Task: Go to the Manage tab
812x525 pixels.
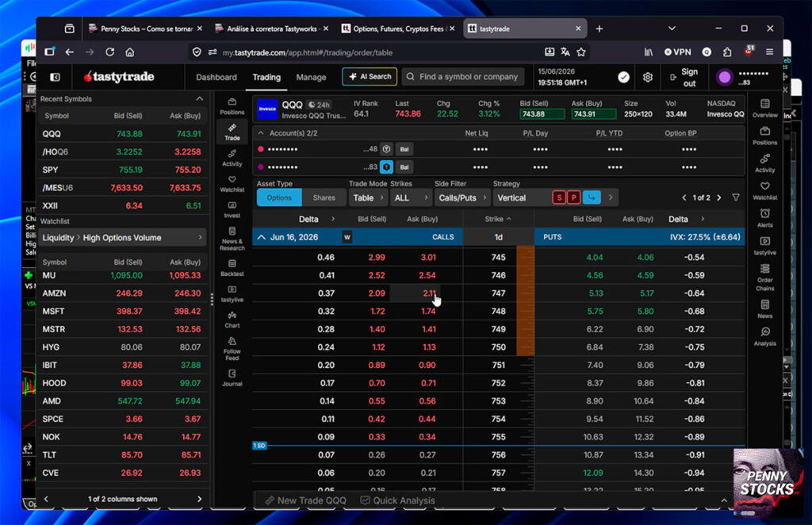Action: [x=311, y=77]
